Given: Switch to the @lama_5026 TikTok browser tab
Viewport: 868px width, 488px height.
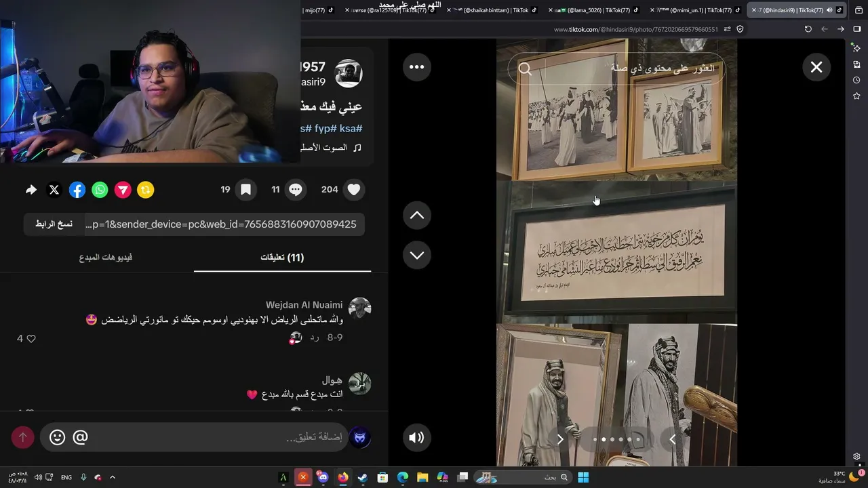Looking at the screenshot, I should click(593, 10).
